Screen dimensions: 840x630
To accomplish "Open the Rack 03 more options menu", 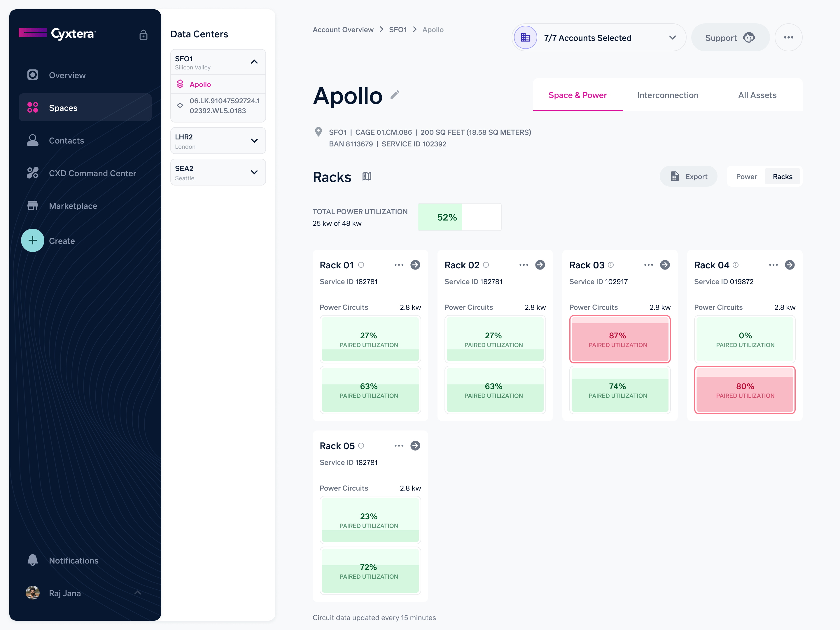I will pyautogui.click(x=649, y=265).
